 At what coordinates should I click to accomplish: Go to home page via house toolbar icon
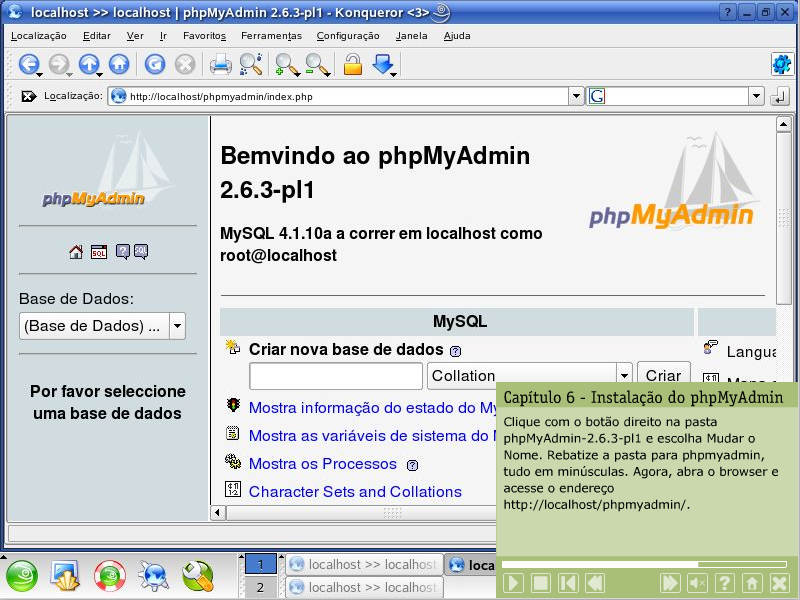[119, 65]
